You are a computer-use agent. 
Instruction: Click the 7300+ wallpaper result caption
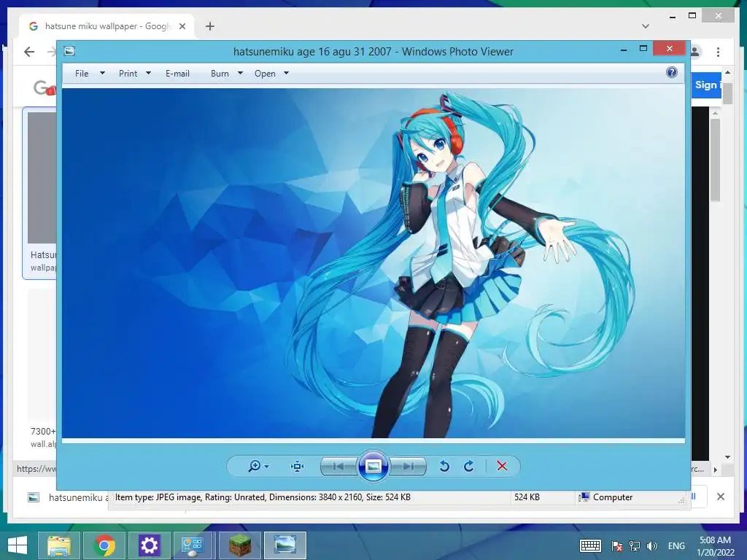[x=43, y=432]
